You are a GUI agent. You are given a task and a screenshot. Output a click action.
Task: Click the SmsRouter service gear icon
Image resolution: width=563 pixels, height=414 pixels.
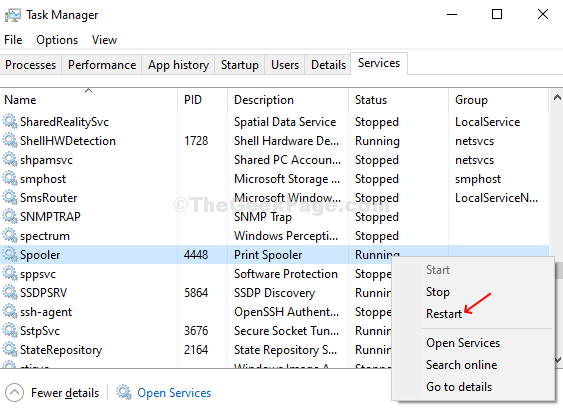click(x=10, y=197)
